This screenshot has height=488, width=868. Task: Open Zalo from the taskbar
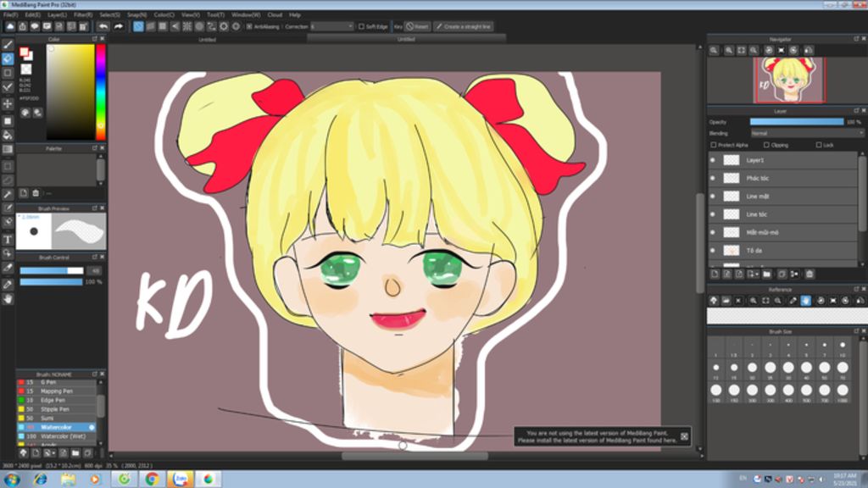[x=180, y=479]
